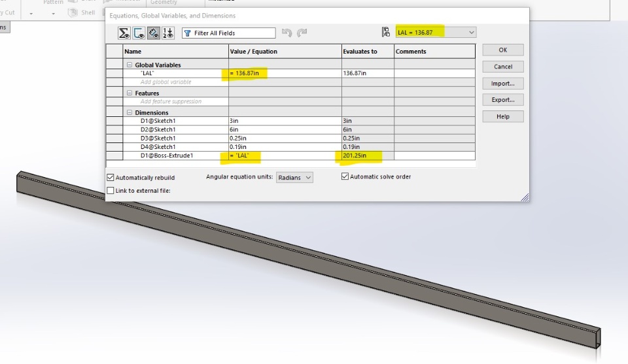Open the dropdown arrow under Pattern
The height and width of the screenshot is (364, 628).
pos(53,13)
